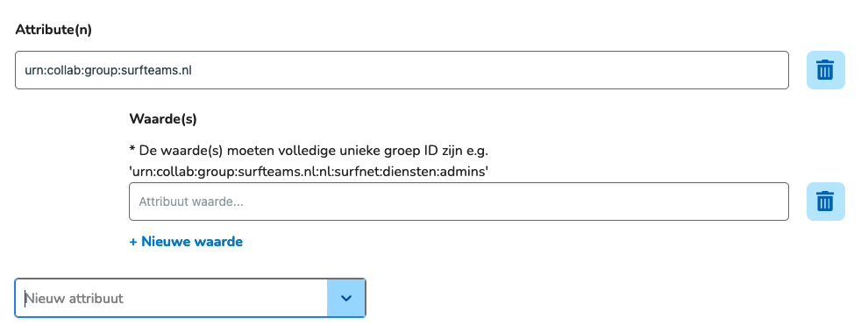
Task: Click the bin icon next to Attribuut waarde field
Action: (825, 201)
